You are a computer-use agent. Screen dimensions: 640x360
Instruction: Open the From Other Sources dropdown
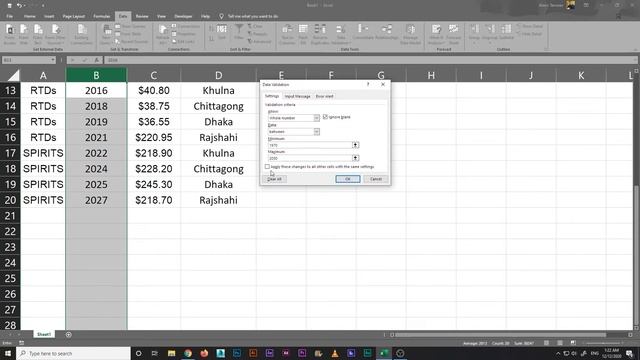tap(56, 42)
